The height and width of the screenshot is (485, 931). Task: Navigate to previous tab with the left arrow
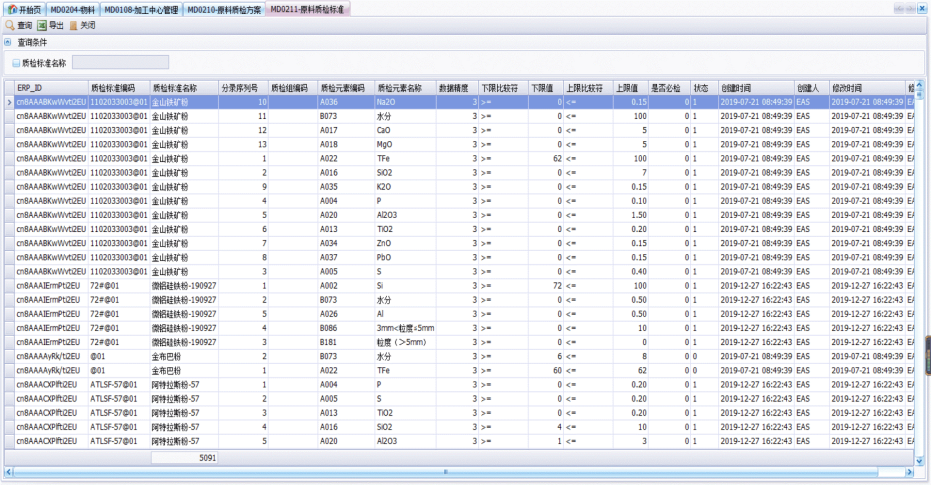pyautogui.click(x=899, y=9)
